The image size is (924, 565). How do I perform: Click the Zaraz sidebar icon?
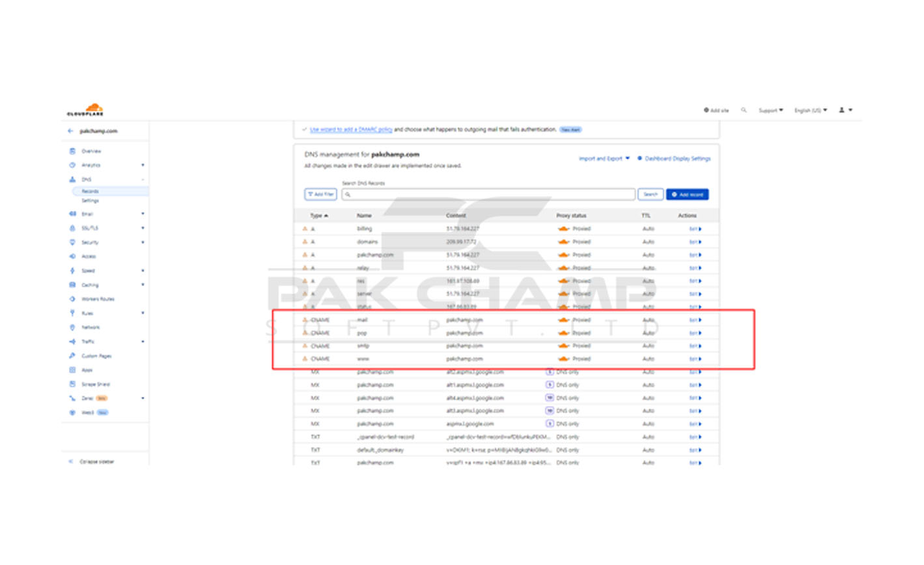tap(72, 398)
